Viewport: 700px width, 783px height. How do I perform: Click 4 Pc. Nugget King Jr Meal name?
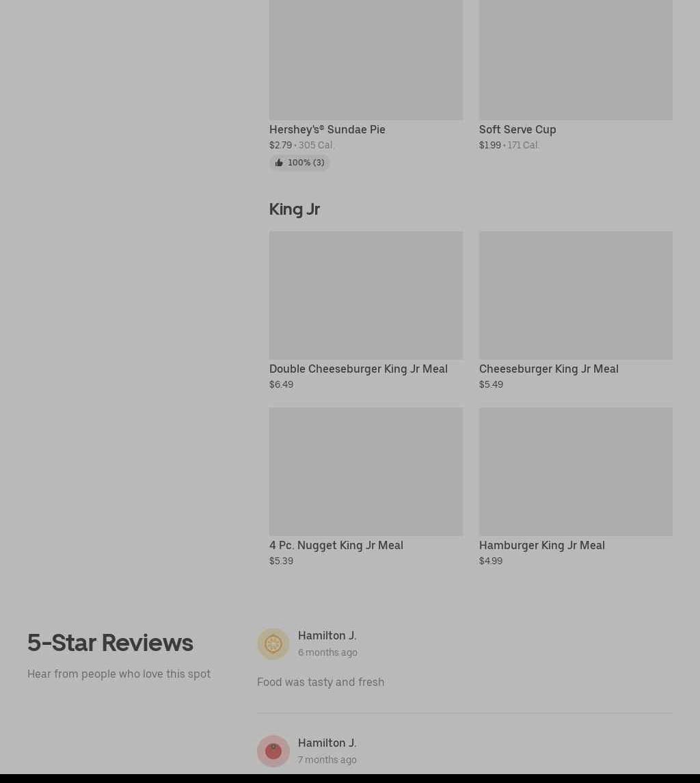click(x=336, y=545)
